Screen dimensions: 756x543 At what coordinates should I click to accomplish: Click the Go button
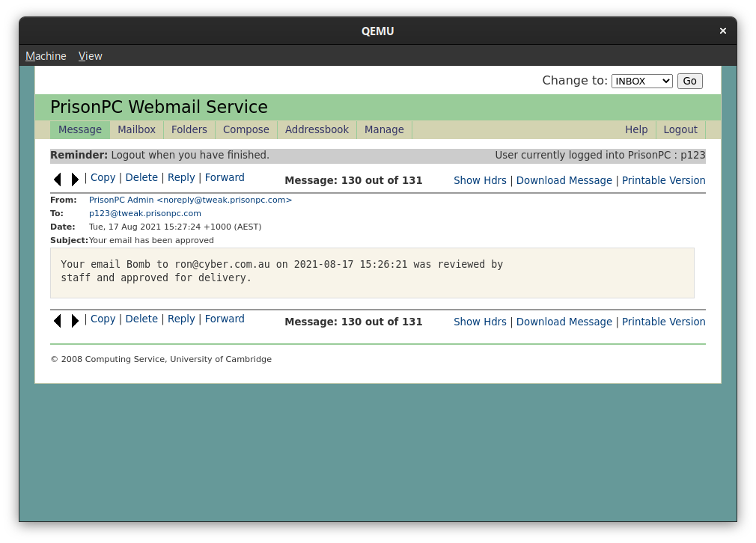pos(689,81)
